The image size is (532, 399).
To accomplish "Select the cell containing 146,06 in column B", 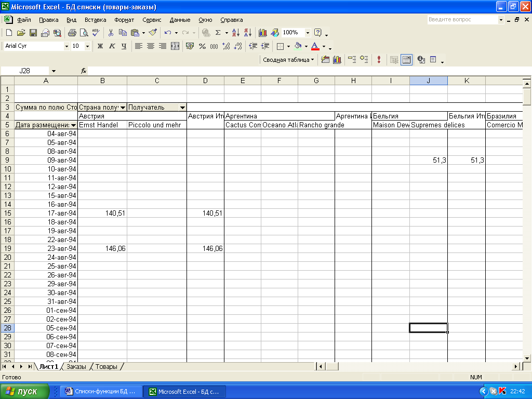I will click(x=102, y=248).
